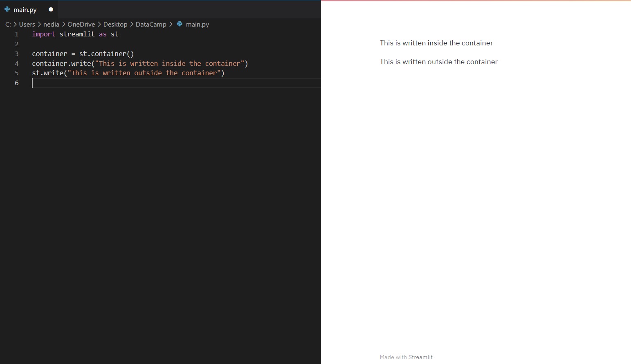The image size is (631, 364).
Task: Click rendered text 'This is written inside the container'
Action: [x=436, y=43]
